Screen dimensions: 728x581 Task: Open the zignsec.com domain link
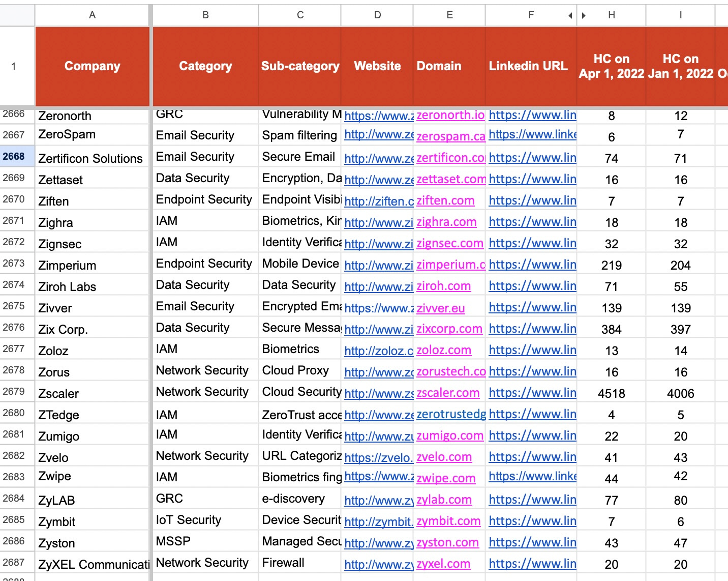tap(450, 243)
